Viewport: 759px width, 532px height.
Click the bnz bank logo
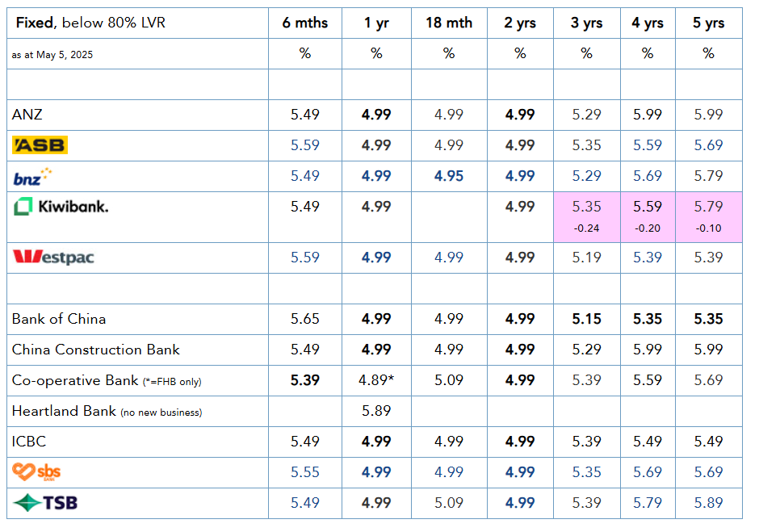pos(32,177)
